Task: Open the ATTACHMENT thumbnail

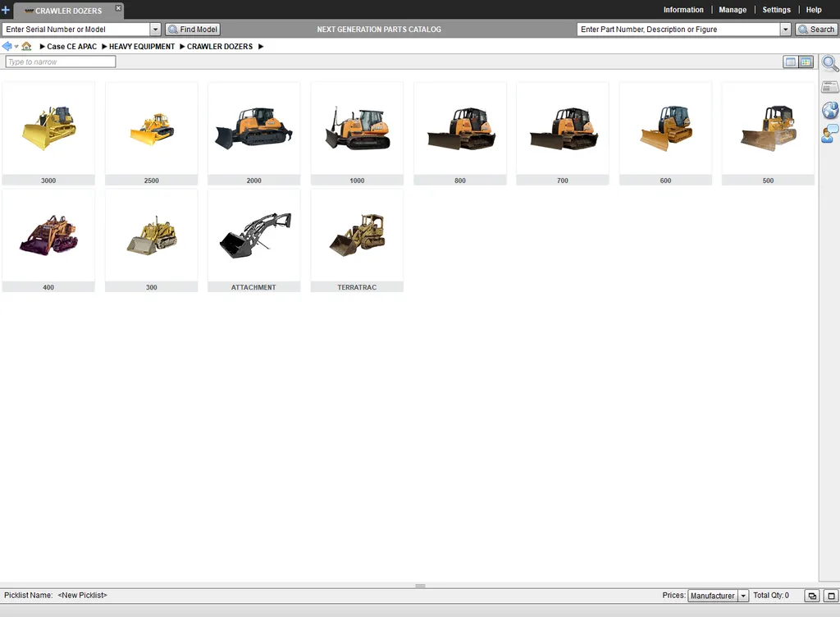Action: click(254, 240)
